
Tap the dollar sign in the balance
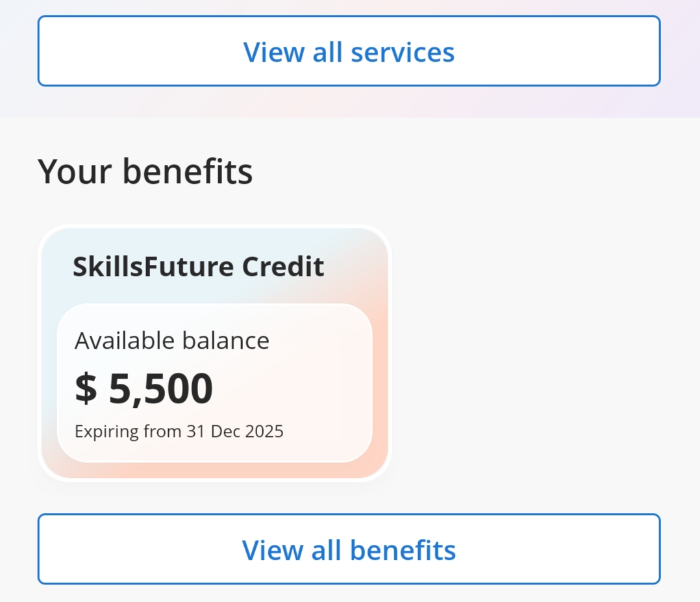click(85, 388)
